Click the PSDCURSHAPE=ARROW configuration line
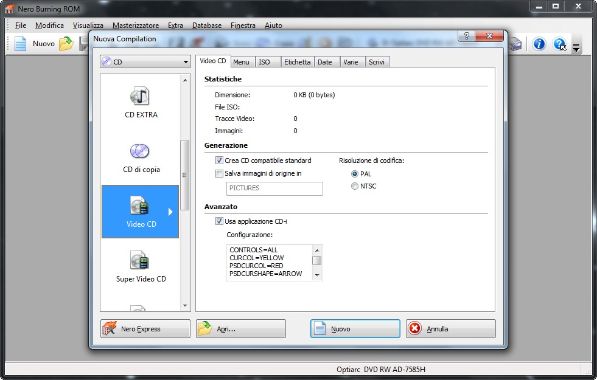 266,273
